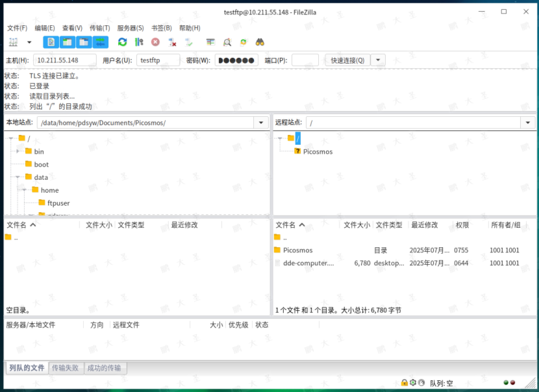
Task: Click the Disconnect from server icon
Action: point(172,42)
